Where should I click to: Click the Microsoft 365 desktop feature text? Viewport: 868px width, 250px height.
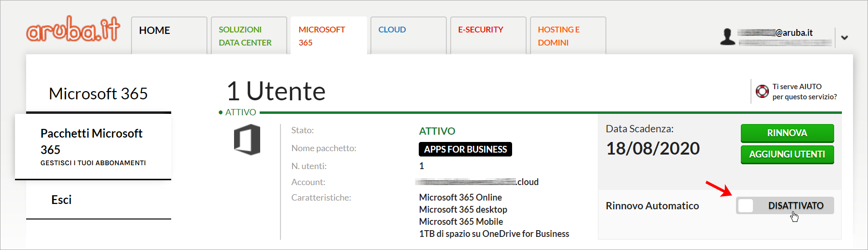pos(463,209)
